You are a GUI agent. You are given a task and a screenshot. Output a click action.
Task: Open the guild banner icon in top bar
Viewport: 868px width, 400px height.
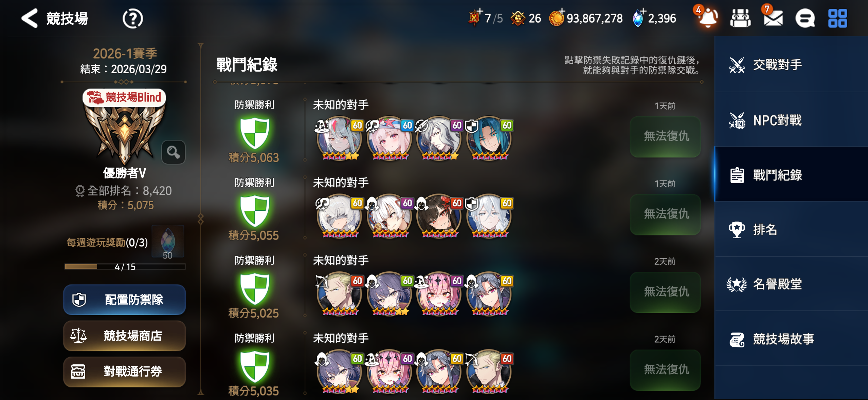point(740,18)
